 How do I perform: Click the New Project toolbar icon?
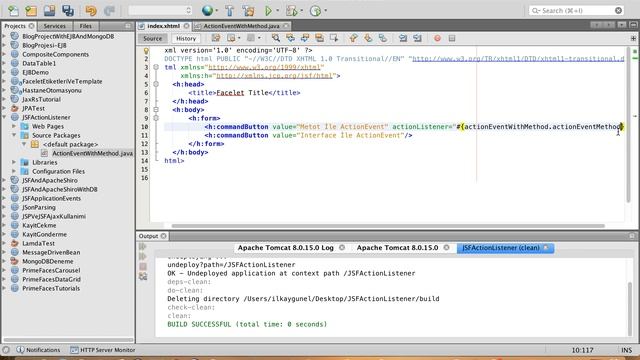click(31, 11)
